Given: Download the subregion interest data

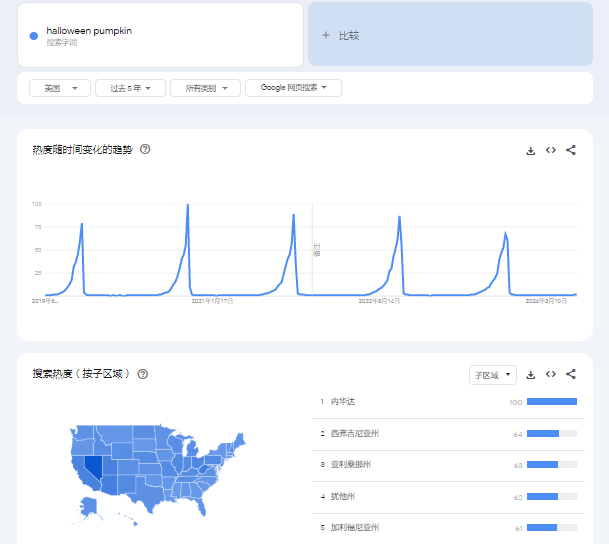Looking at the screenshot, I should coord(531,375).
